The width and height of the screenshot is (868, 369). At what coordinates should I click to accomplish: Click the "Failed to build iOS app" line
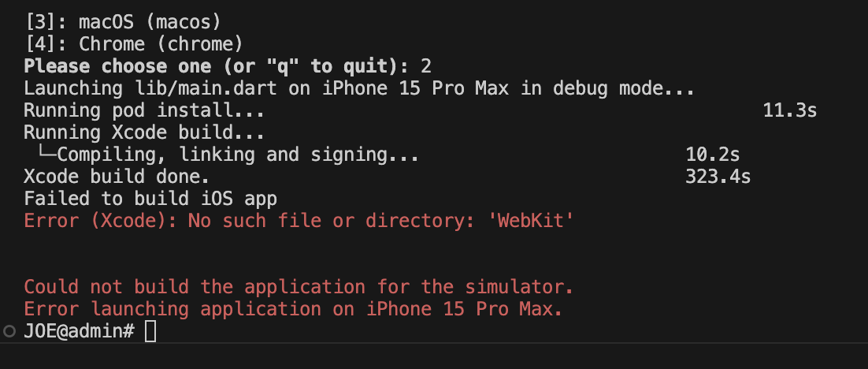150,199
